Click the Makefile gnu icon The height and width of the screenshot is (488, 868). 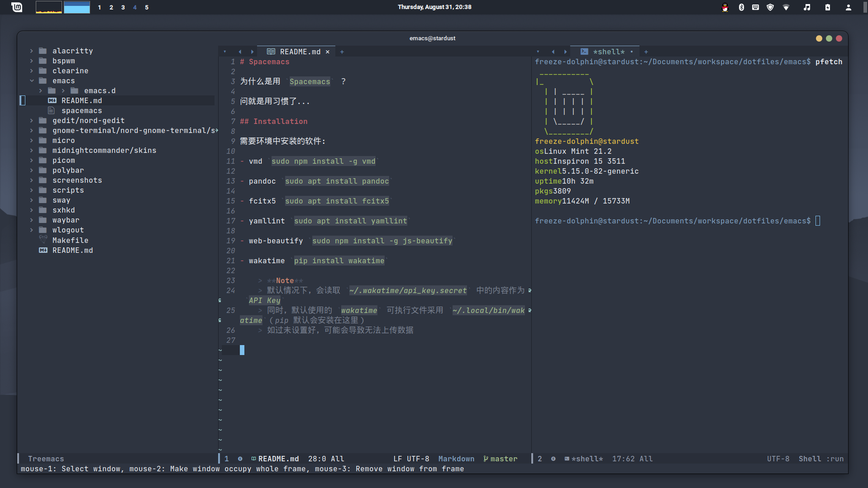tap(43, 239)
